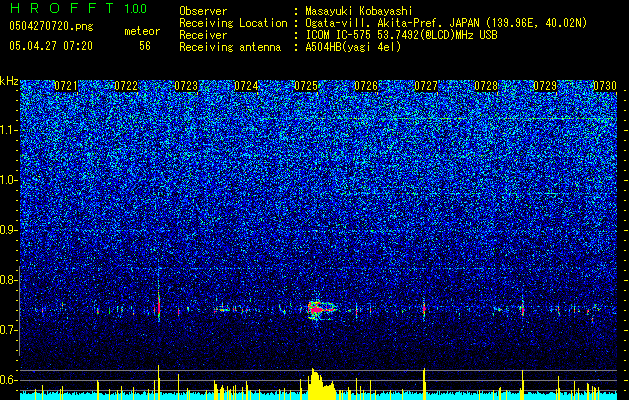Click the Receiving antenna field label
Image resolution: width=629 pixels, height=400 pixels.
[x=230, y=47]
